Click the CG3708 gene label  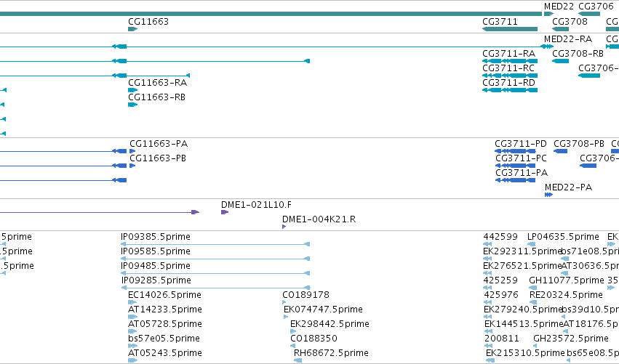coord(570,22)
